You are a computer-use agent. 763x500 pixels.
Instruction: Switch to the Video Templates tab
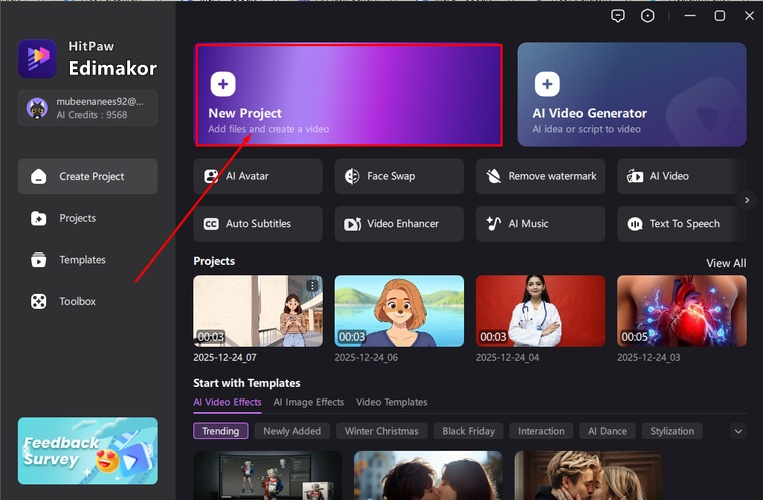point(391,402)
